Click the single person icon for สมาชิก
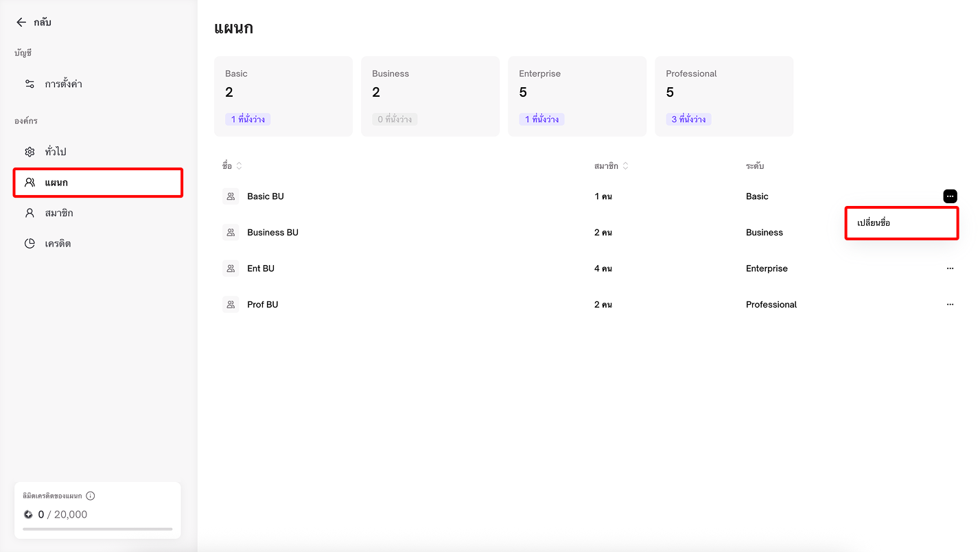Screen dimensions: 980x552 click(x=30, y=213)
